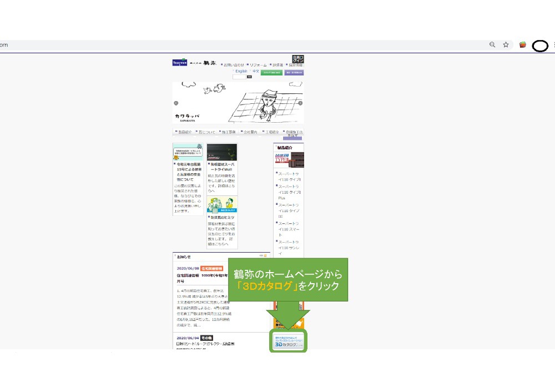Image resolution: width=555 pixels, height=392 pixels.
Task: Click the 防災瓦のヒミツ illustration thumbnail
Action: 222,205
